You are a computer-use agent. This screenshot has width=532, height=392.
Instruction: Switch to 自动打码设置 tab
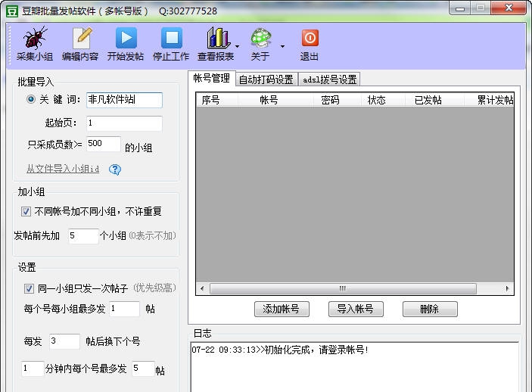(x=266, y=79)
